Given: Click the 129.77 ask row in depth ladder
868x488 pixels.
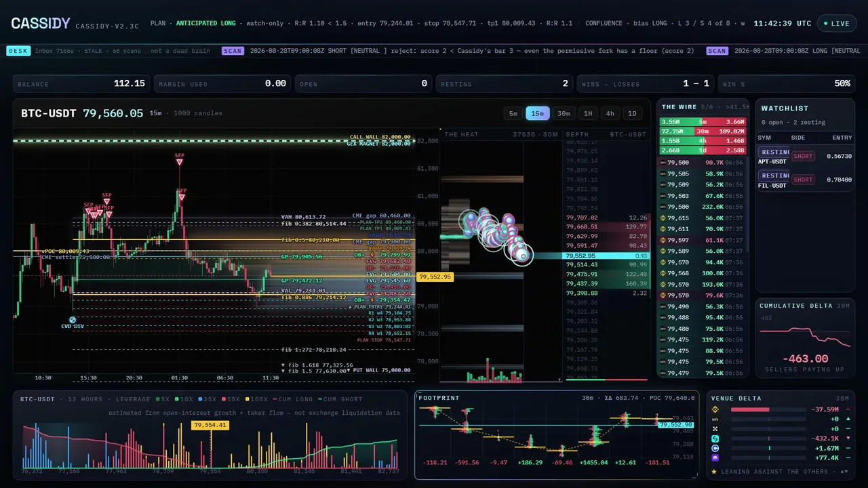Looking at the screenshot, I should pyautogui.click(x=607, y=226).
